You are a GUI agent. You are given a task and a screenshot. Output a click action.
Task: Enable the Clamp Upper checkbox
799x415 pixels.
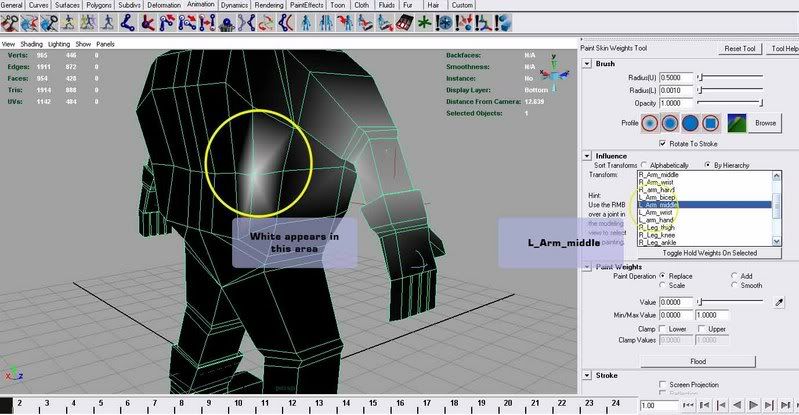[702, 329]
